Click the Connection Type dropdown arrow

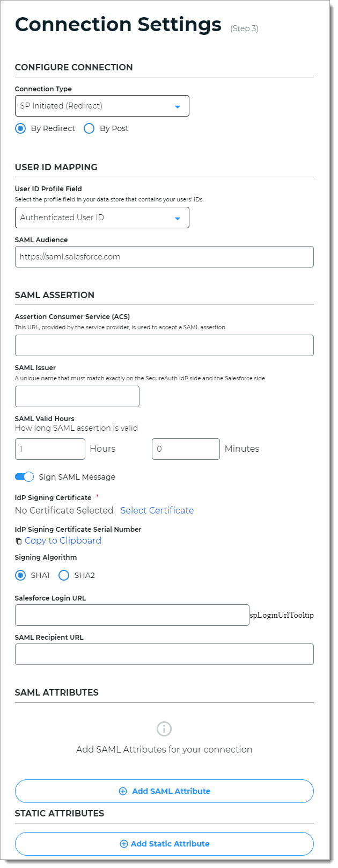click(x=178, y=107)
